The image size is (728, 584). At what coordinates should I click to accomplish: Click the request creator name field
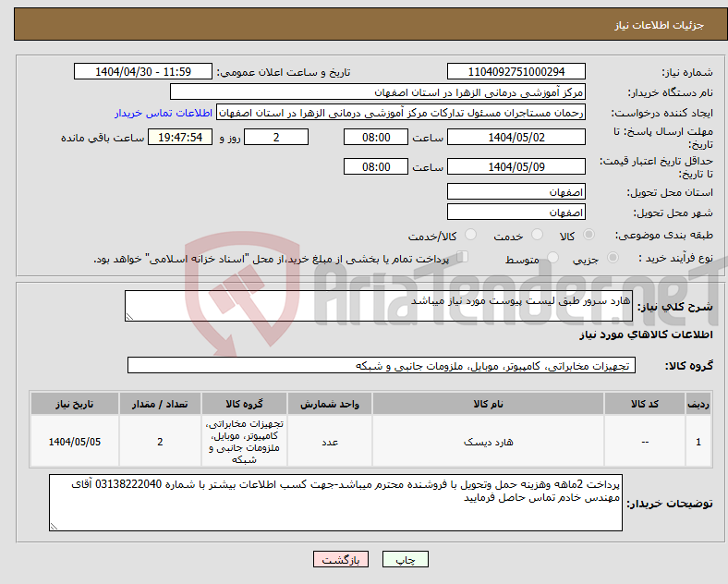[x=401, y=113]
